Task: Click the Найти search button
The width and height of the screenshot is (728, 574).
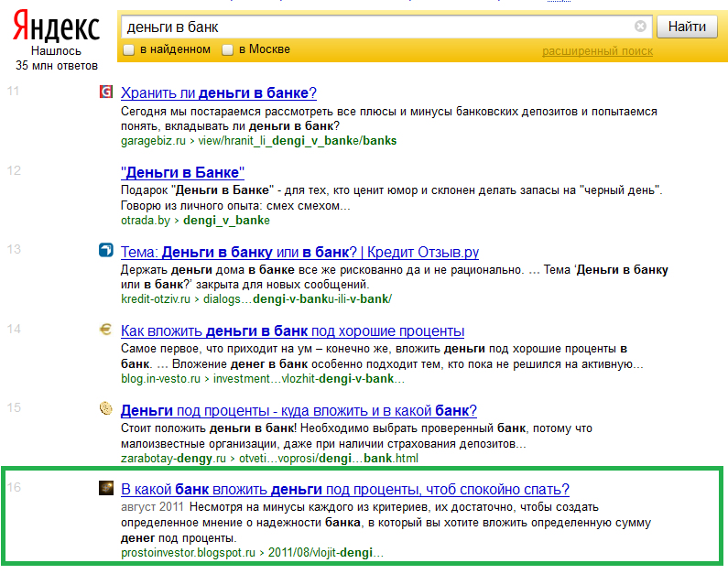Action: (x=687, y=27)
